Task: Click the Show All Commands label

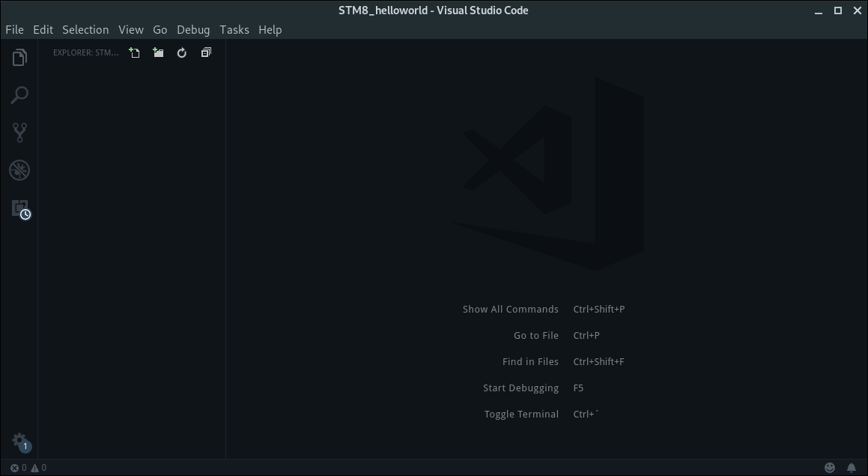Action: 511,309
